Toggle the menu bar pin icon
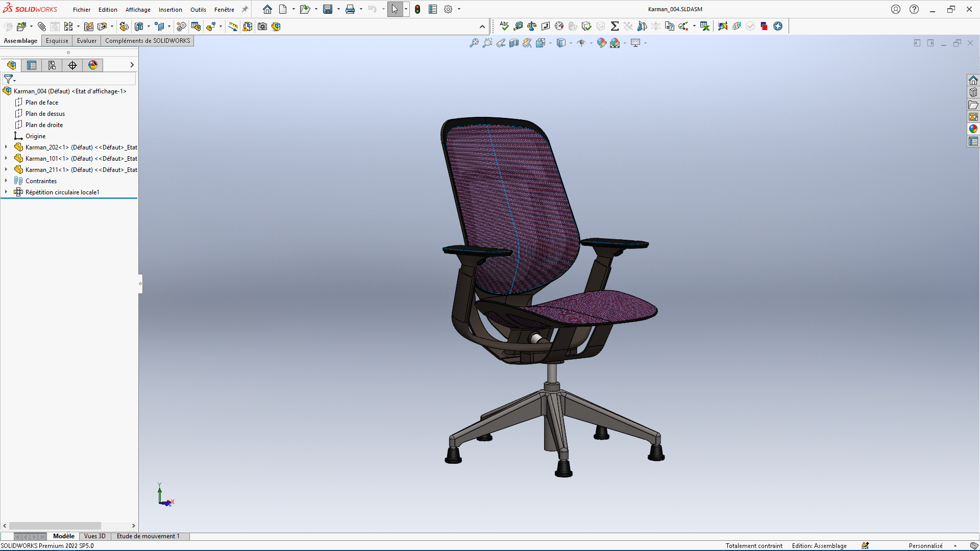The image size is (980, 551). tap(245, 9)
